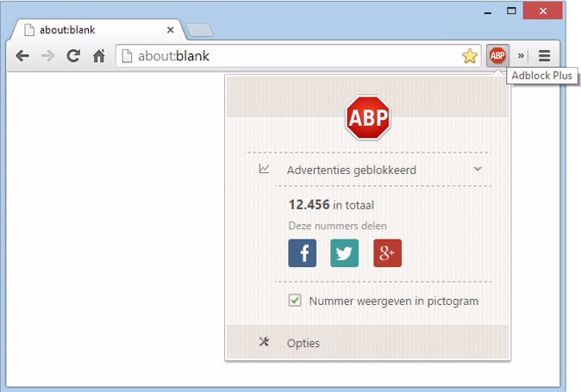Open Opties settings link
The height and width of the screenshot is (392, 581).
303,344
